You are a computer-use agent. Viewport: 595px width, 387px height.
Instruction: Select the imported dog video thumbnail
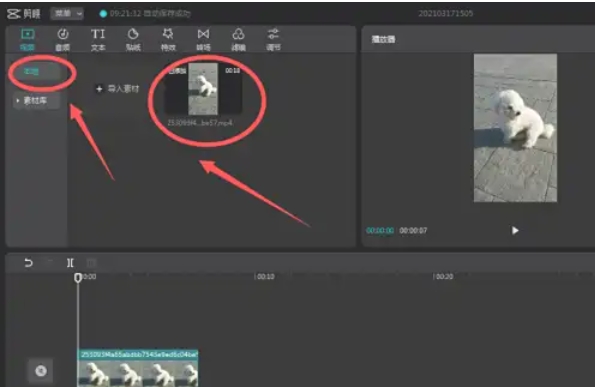[x=203, y=89]
